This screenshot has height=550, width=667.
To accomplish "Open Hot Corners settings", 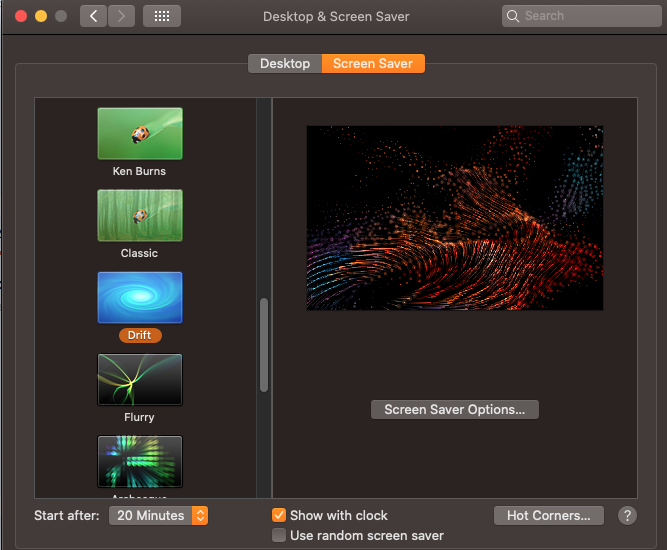I will coord(549,516).
